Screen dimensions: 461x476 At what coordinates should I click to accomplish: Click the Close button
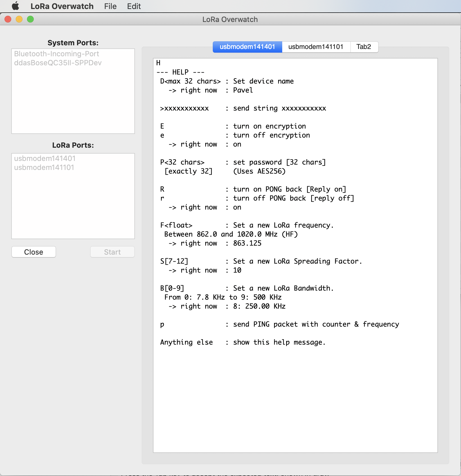(34, 252)
